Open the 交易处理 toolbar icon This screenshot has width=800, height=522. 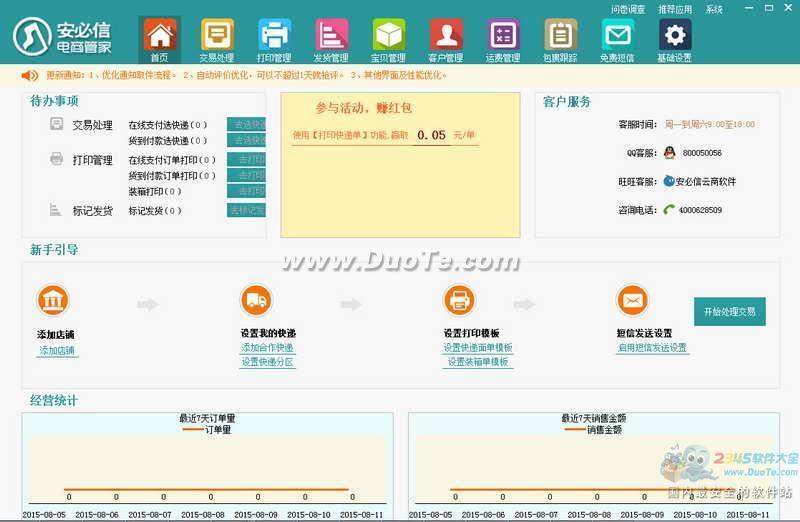[217, 36]
